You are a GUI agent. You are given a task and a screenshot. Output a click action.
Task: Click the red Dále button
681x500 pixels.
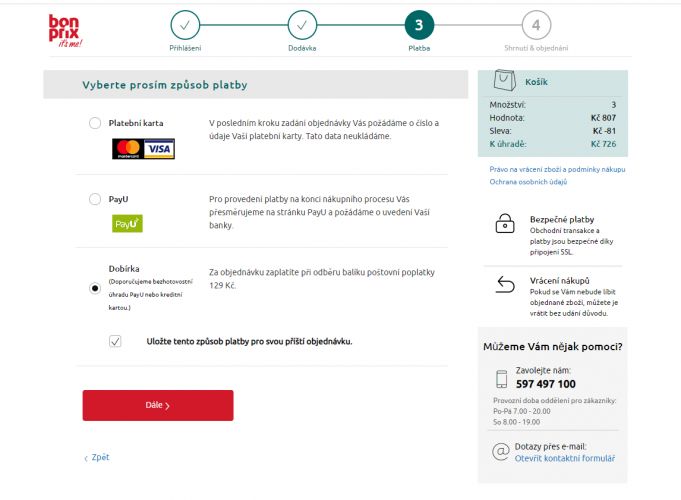pyautogui.click(x=158, y=405)
